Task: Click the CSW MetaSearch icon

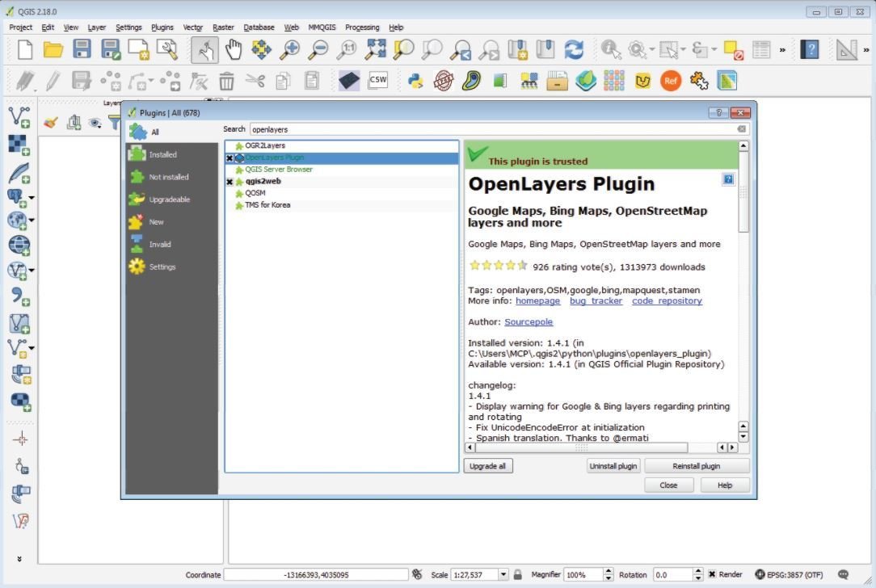Action: coord(377,81)
